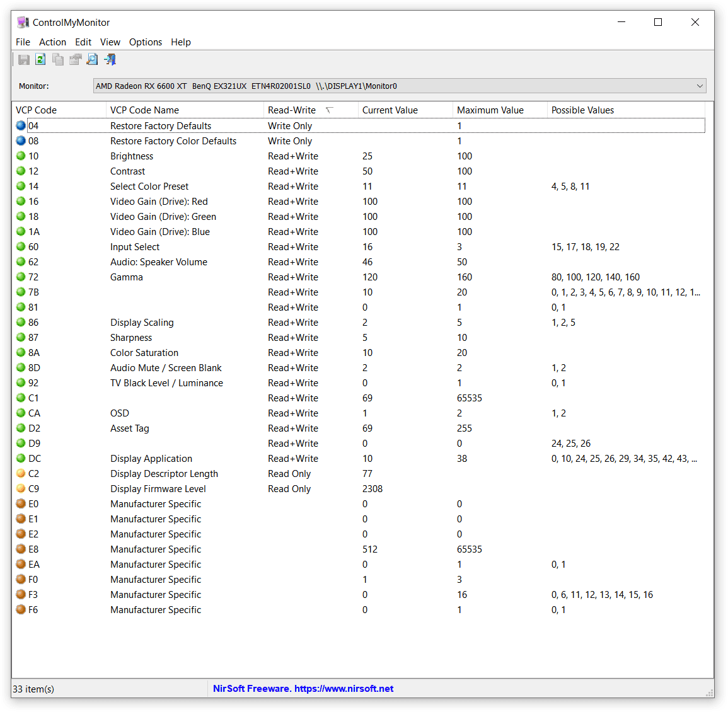The height and width of the screenshot is (712, 728).
Task: Click the Exit door toolbar icon
Action: click(110, 59)
